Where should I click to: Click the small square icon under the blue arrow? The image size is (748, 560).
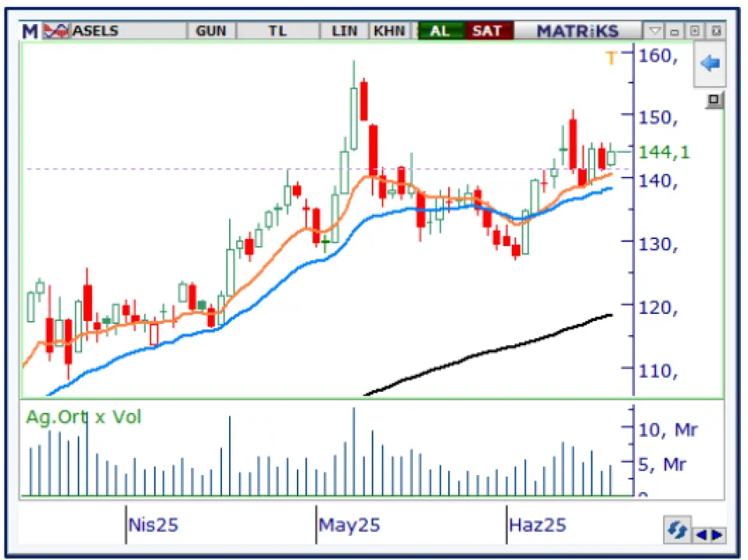pos(714,100)
